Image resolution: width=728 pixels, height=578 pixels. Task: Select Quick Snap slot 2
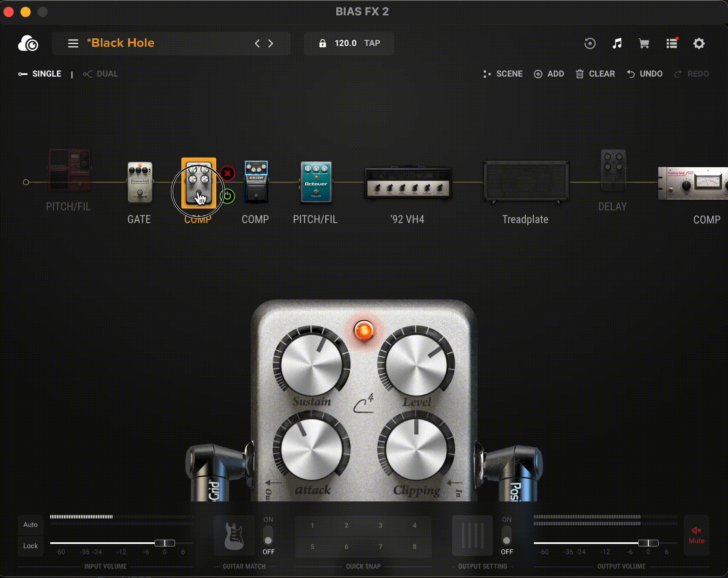point(347,526)
